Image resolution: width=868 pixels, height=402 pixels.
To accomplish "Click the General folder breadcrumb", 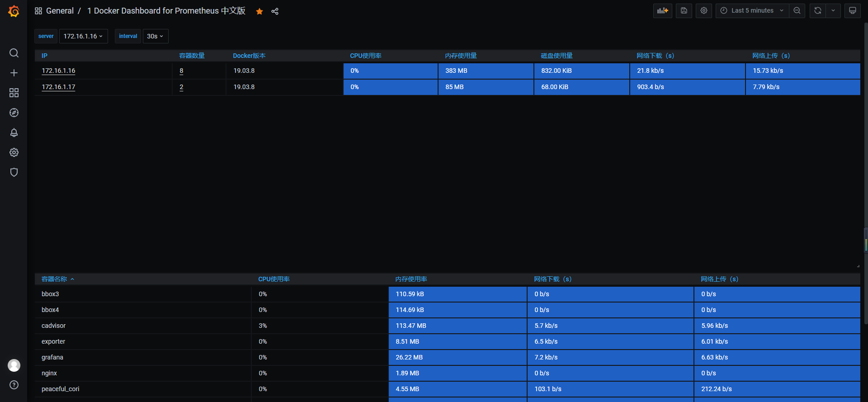I will click(60, 11).
